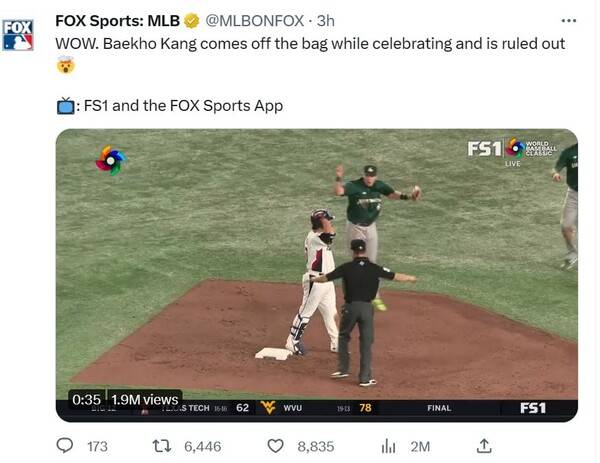Visit the @MLBONFOX handle link
The width and height of the screenshot is (600, 463).
(253, 21)
